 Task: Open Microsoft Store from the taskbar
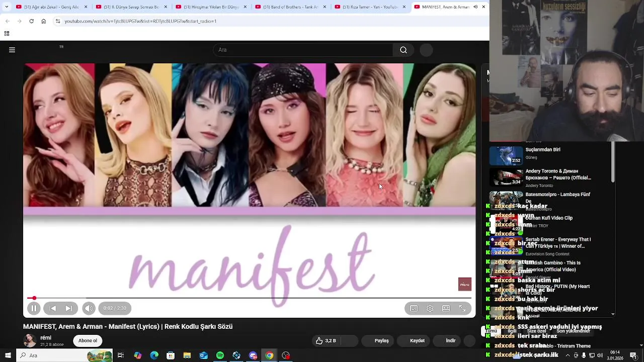[171, 355]
